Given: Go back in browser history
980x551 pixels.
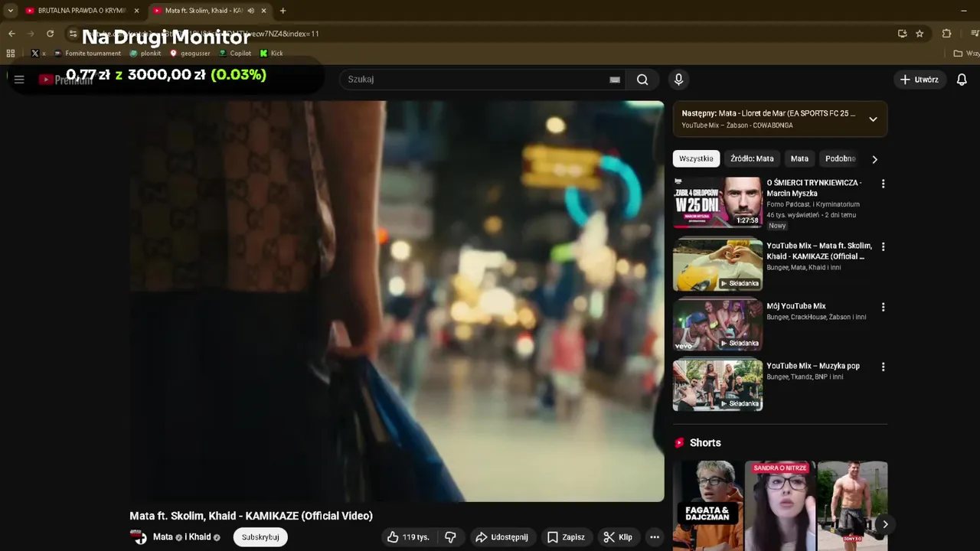Looking at the screenshot, I should coord(11,34).
